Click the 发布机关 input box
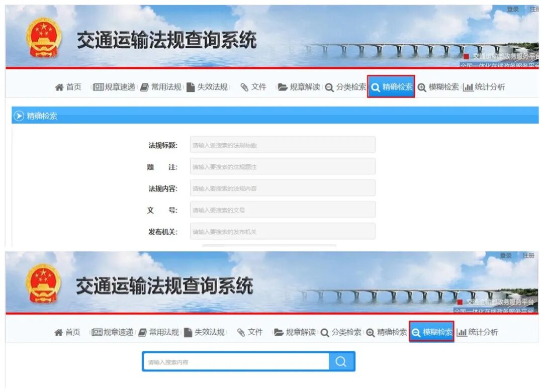543x392 pixels. (x=283, y=231)
